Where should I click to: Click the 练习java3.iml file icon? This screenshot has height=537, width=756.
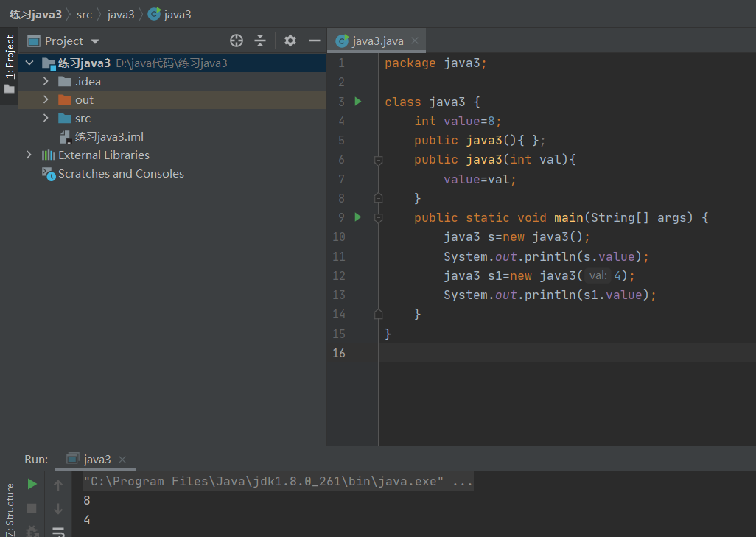click(66, 137)
